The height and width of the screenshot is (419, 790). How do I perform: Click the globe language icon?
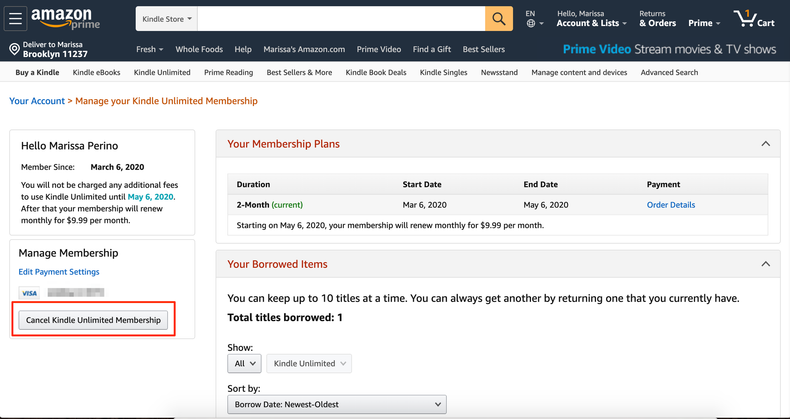pos(530,23)
